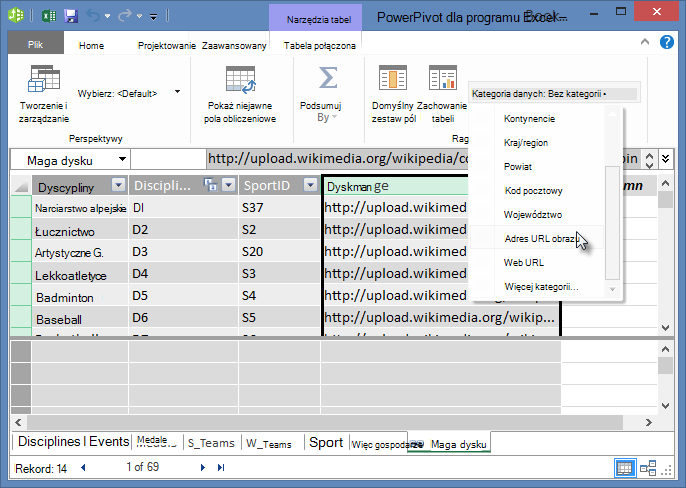The height and width of the screenshot is (488, 686).
Task: Open the Tabela połączona tab
Action: pyautogui.click(x=319, y=46)
